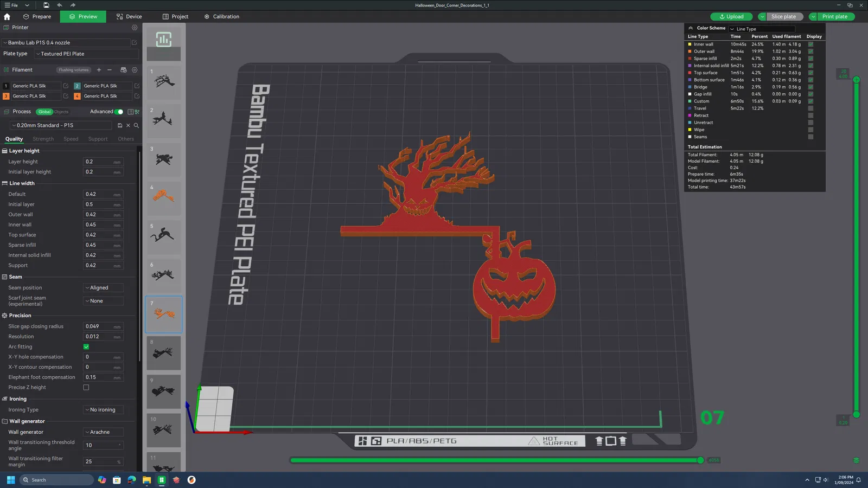Viewport: 868px width, 488px height.
Task: Hide Inner wall lines in the display column
Action: (810, 44)
